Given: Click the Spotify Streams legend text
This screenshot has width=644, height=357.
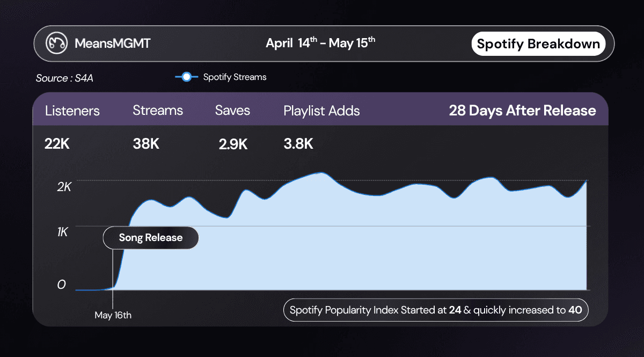Looking at the screenshot, I should [235, 77].
